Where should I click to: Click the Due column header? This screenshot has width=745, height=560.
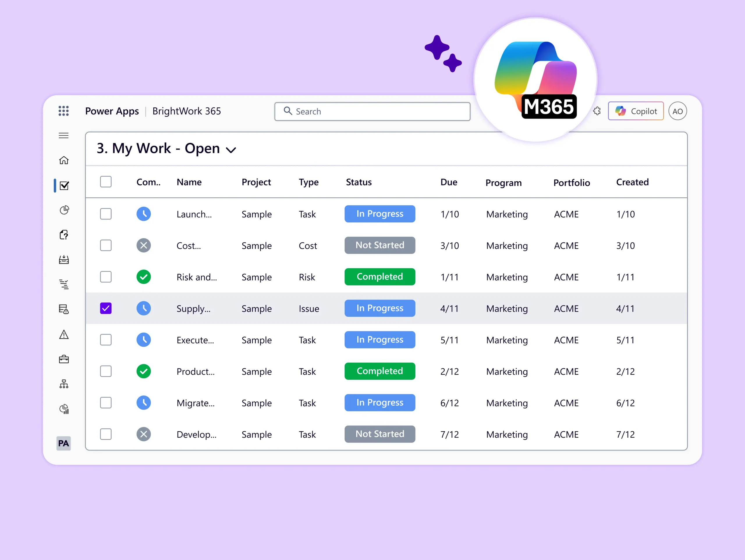click(449, 182)
